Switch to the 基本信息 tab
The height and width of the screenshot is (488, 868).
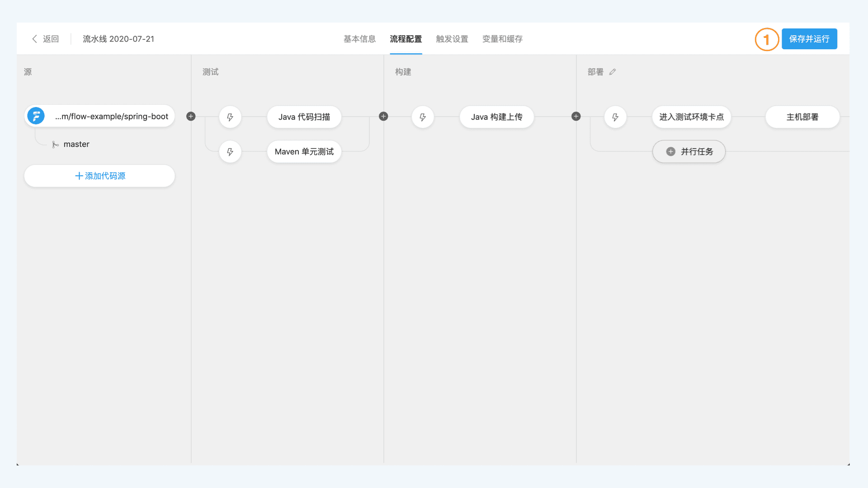point(359,39)
